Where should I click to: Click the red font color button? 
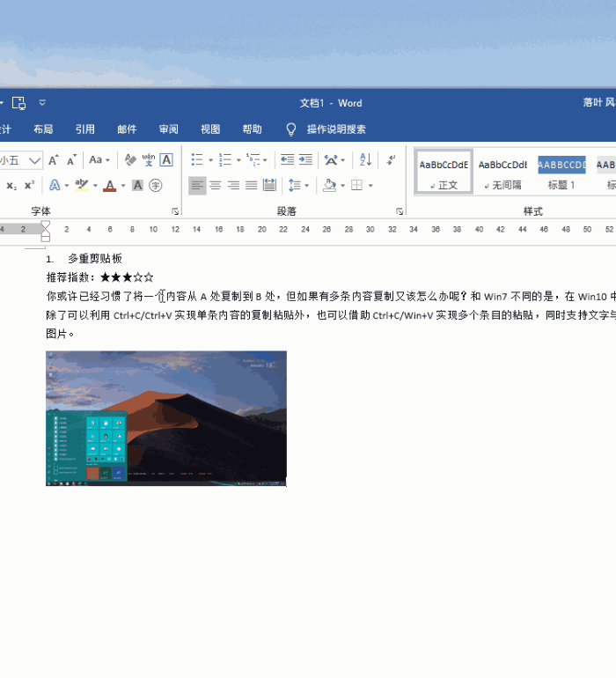point(109,186)
